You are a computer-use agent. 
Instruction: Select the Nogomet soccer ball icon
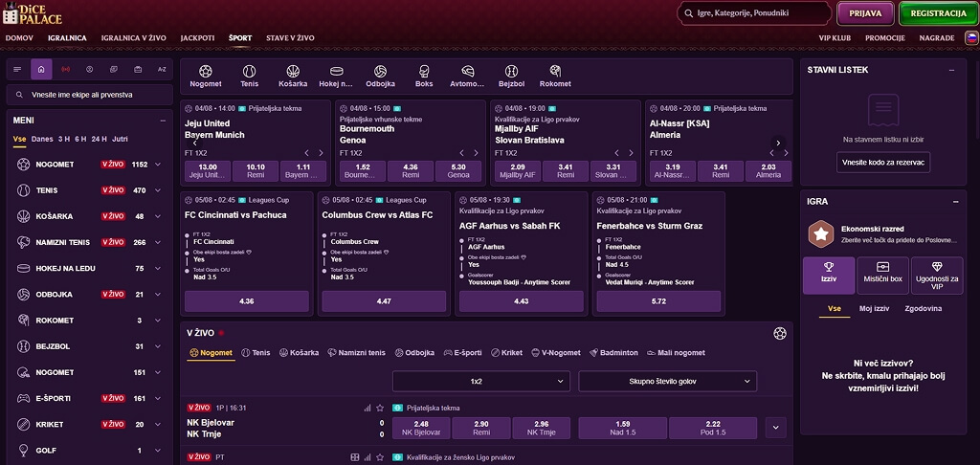click(x=206, y=71)
